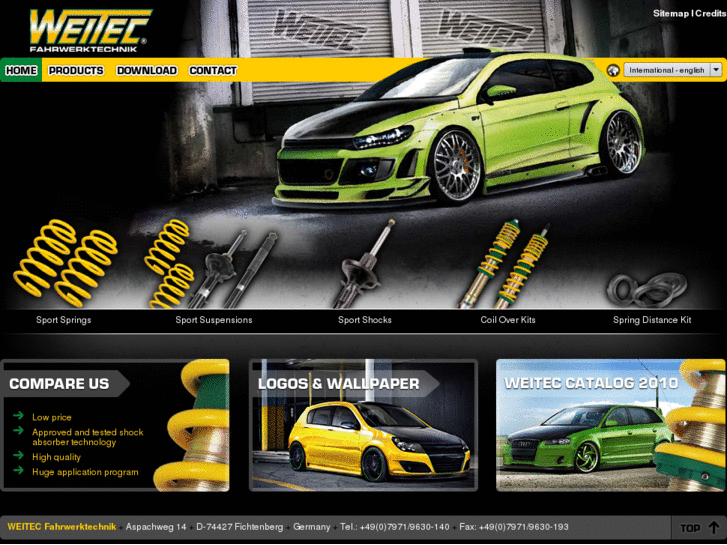Follow the Credits link
The height and width of the screenshot is (545, 727).
(711, 13)
